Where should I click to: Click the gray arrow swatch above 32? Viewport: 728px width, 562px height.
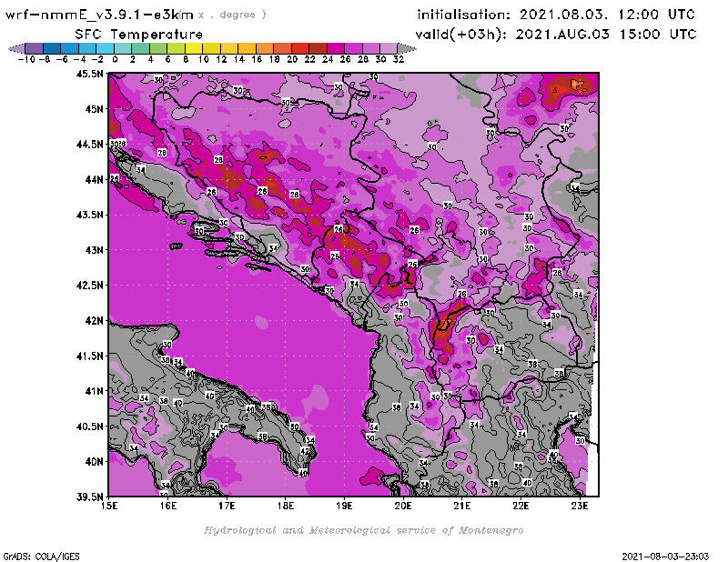point(407,49)
